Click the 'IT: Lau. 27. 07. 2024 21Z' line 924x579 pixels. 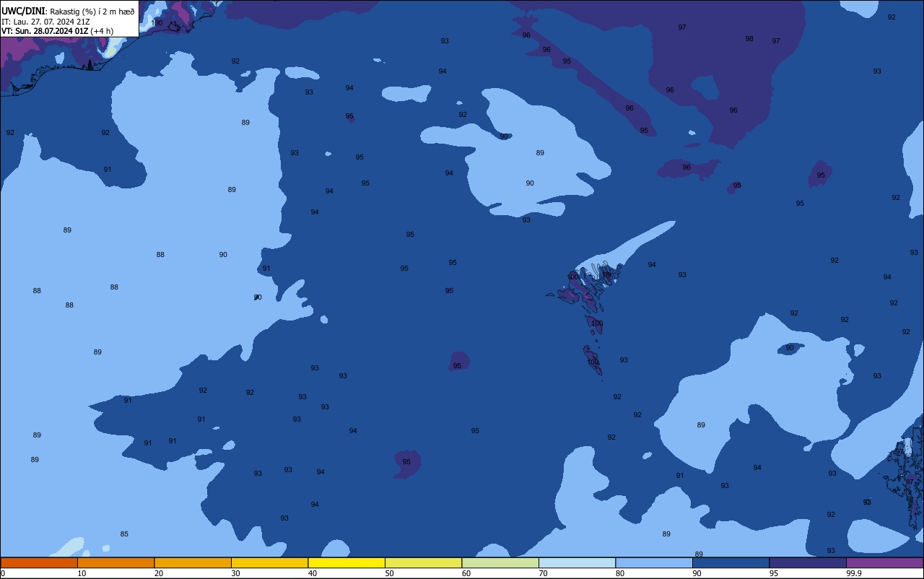[45, 22]
